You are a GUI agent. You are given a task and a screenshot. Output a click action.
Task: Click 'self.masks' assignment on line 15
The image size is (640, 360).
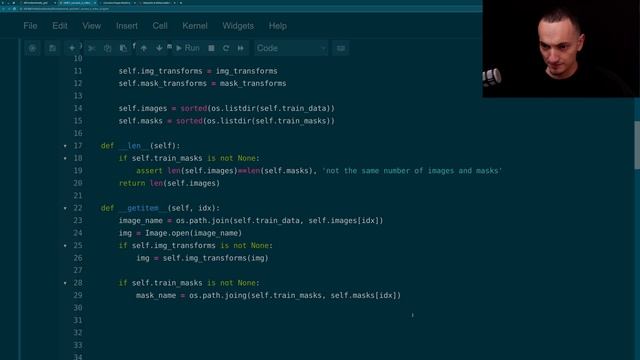pos(140,121)
